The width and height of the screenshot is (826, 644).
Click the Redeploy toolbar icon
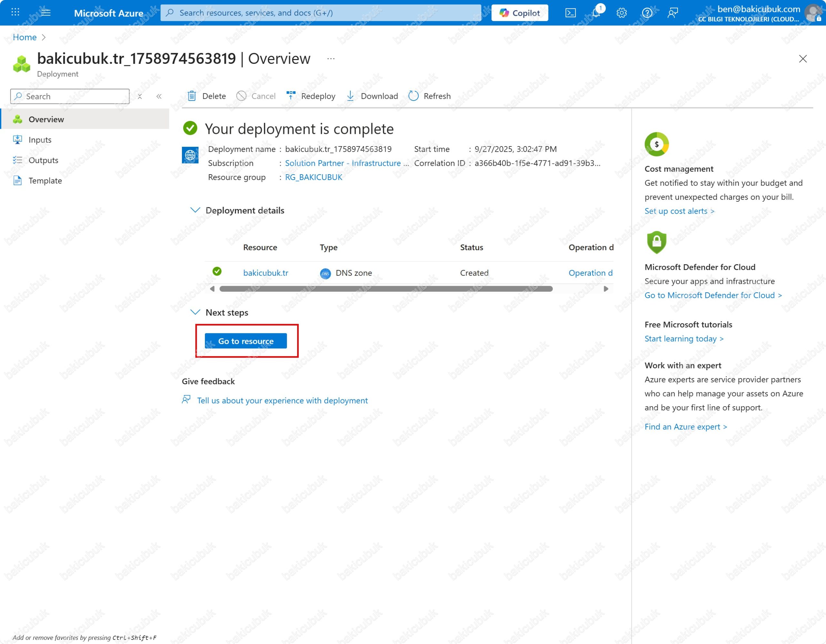coord(290,96)
